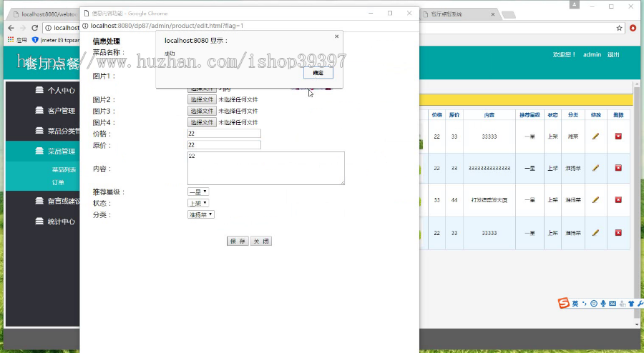Screen dimensions: 644x353
Task: Open the 分类 category dropdown
Action: click(201, 214)
